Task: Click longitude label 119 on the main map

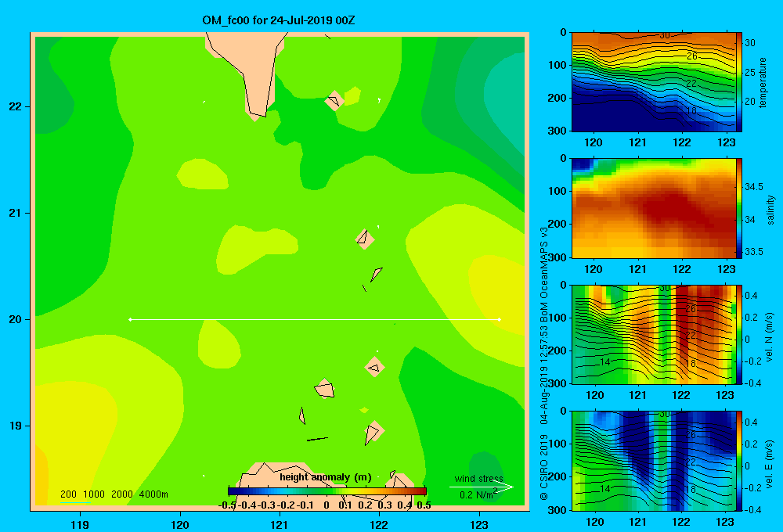Action: tap(80, 524)
